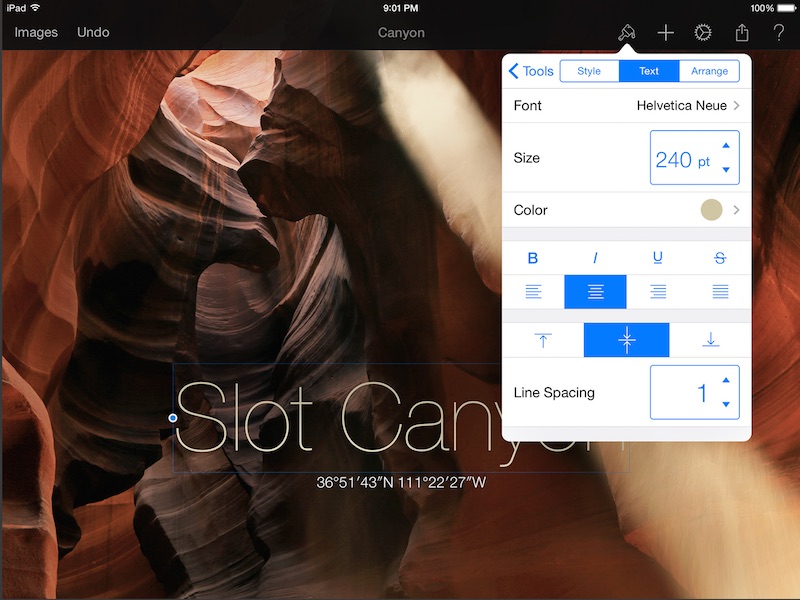Tap the paintbrush format tools icon
The height and width of the screenshot is (600, 800).
(626, 33)
